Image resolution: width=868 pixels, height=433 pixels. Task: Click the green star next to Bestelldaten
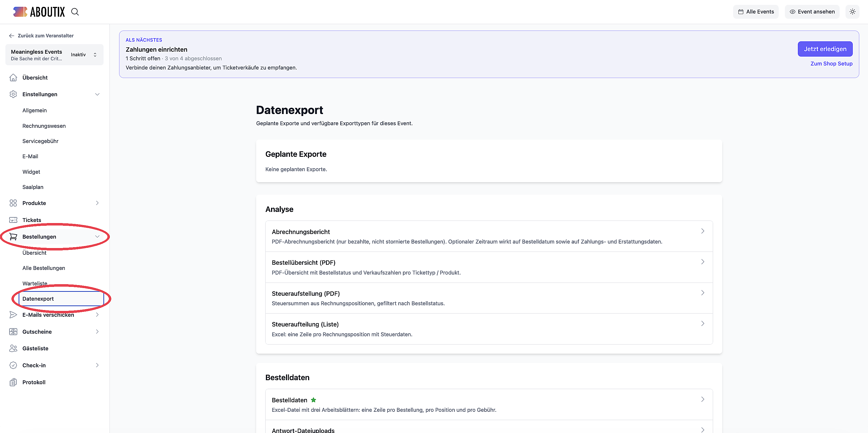tap(313, 400)
